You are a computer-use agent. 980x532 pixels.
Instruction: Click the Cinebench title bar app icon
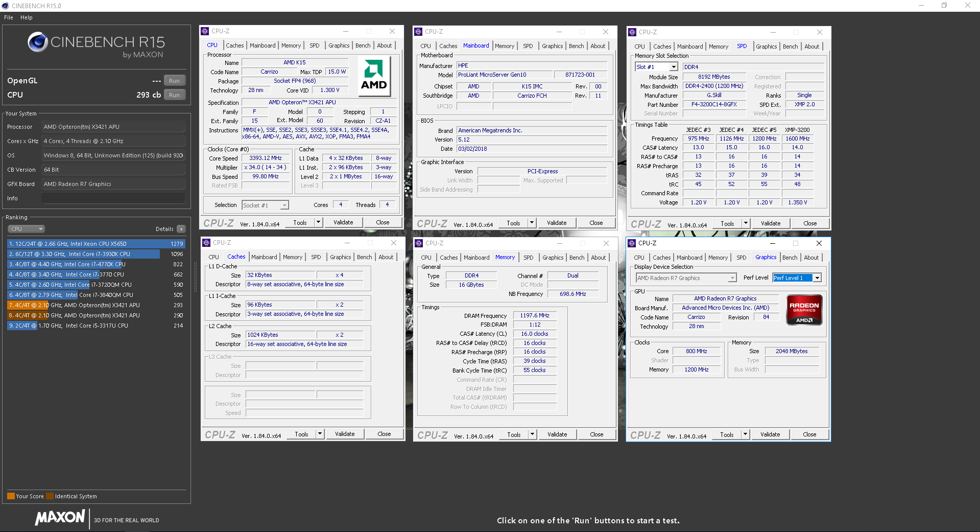5,6
